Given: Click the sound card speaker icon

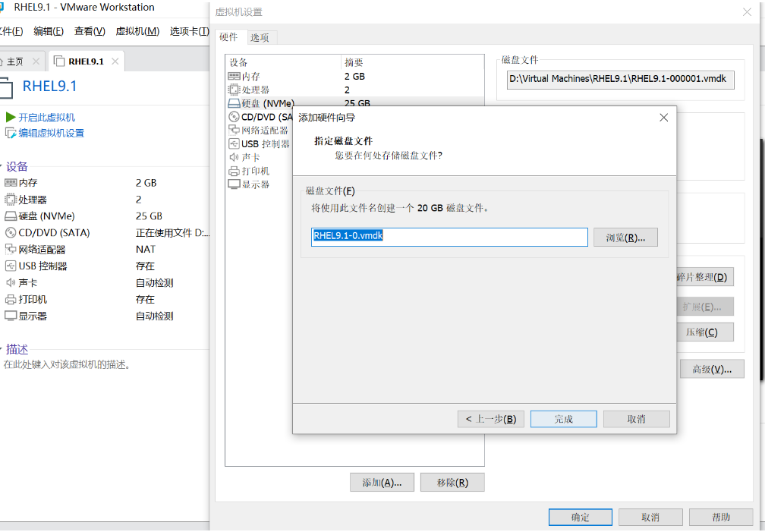Looking at the screenshot, I should pos(11,283).
